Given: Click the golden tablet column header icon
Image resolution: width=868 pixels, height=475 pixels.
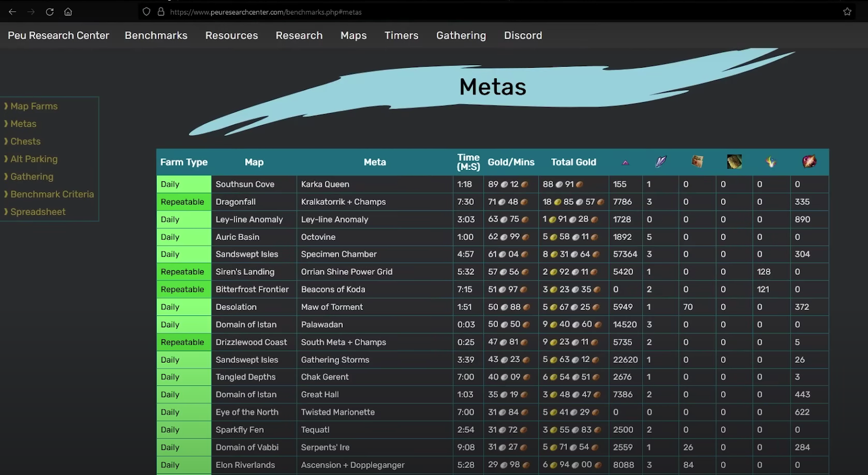Looking at the screenshot, I should [734, 162].
